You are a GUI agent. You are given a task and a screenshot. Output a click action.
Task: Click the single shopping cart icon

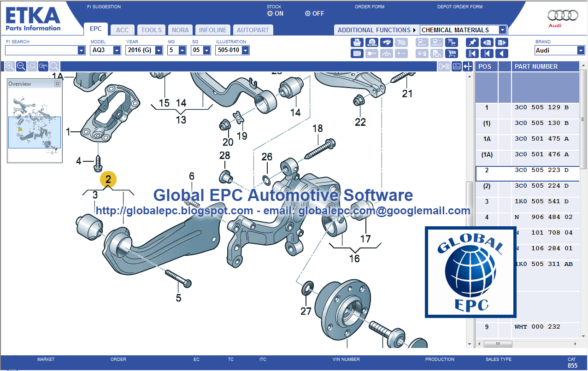coord(452,53)
